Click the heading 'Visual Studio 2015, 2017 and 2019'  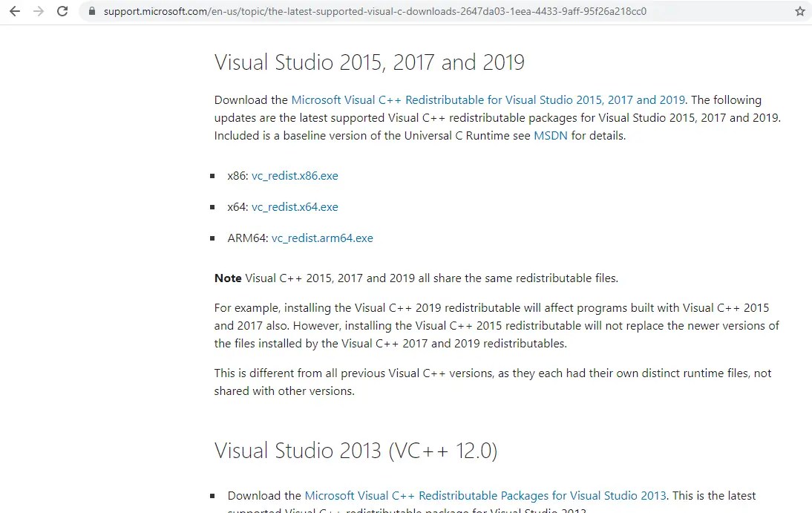click(x=369, y=62)
